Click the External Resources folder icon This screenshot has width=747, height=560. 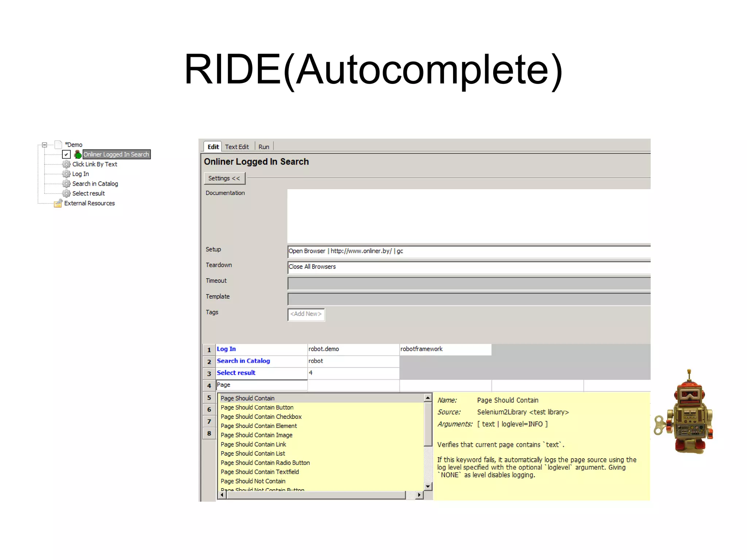tap(58, 203)
